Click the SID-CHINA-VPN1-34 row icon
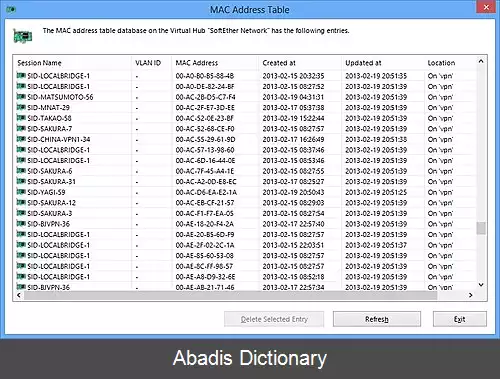This screenshot has width=500, height=379. click(21, 139)
